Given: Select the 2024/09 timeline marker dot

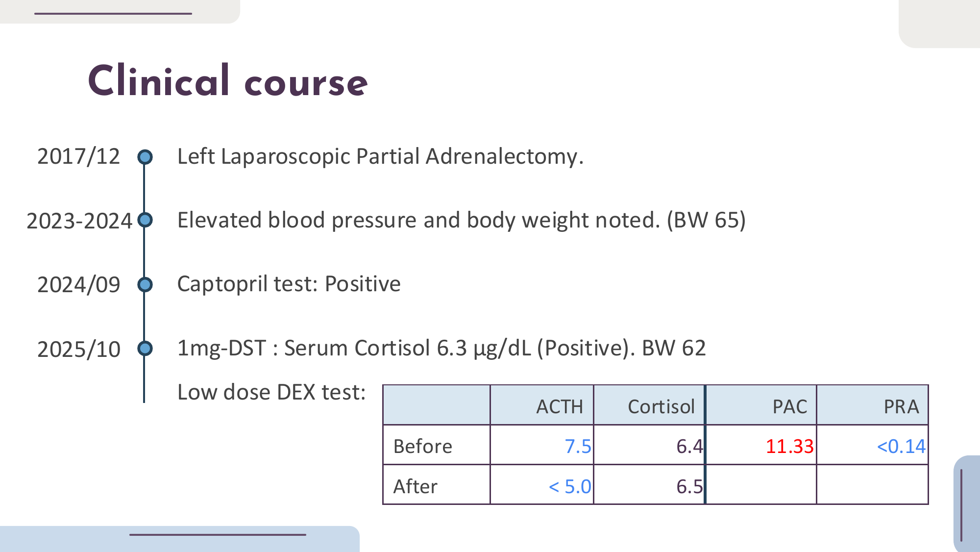Looking at the screenshot, I should [145, 284].
